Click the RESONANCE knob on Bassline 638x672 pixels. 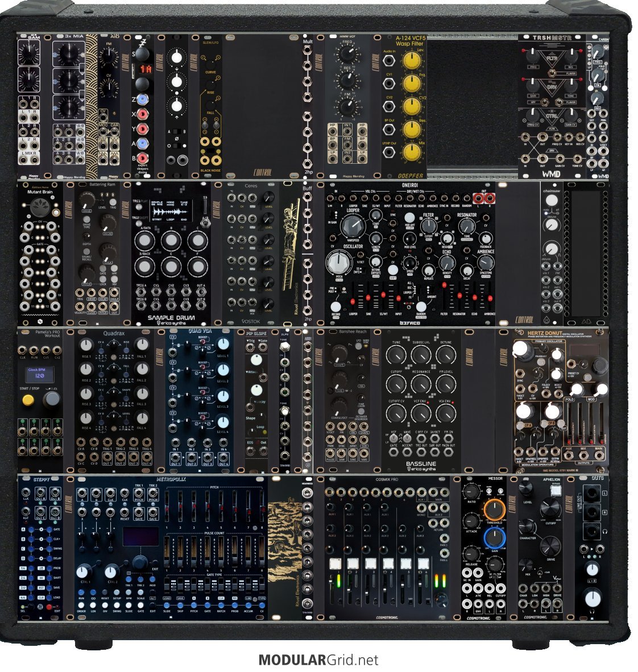coord(421,384)
